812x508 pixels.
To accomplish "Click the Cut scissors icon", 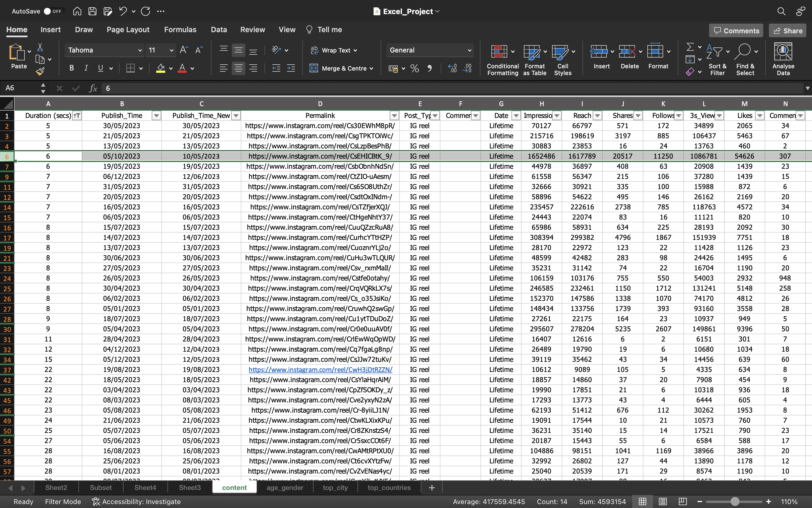I will [40, 47].
